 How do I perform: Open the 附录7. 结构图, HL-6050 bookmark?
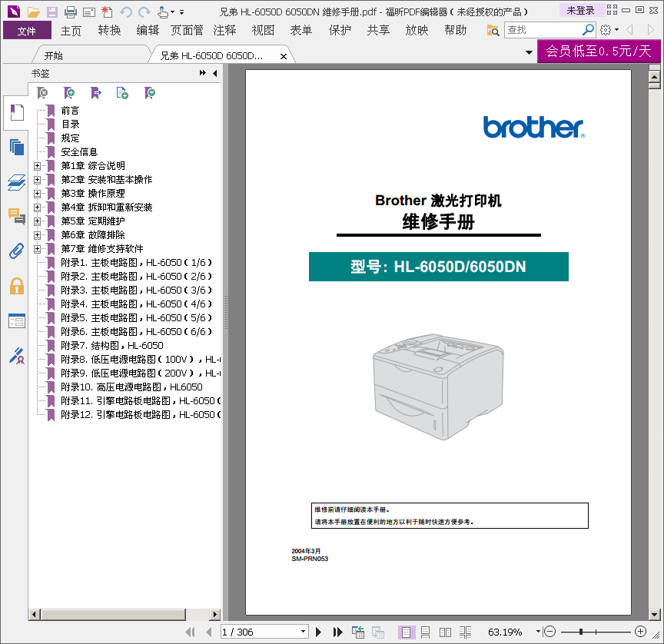click(x=112, y=346)
